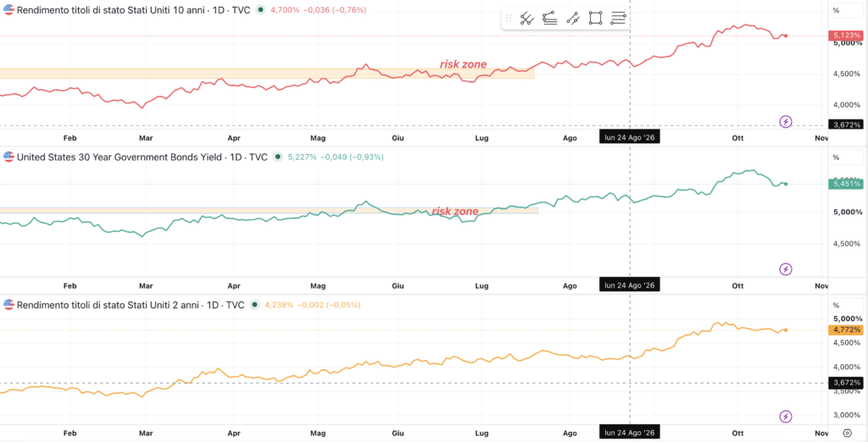Screen dimensions: 868x442
Task: Click the purple lightning icon in 2 anni pane
Action: [x=786, y=417]
